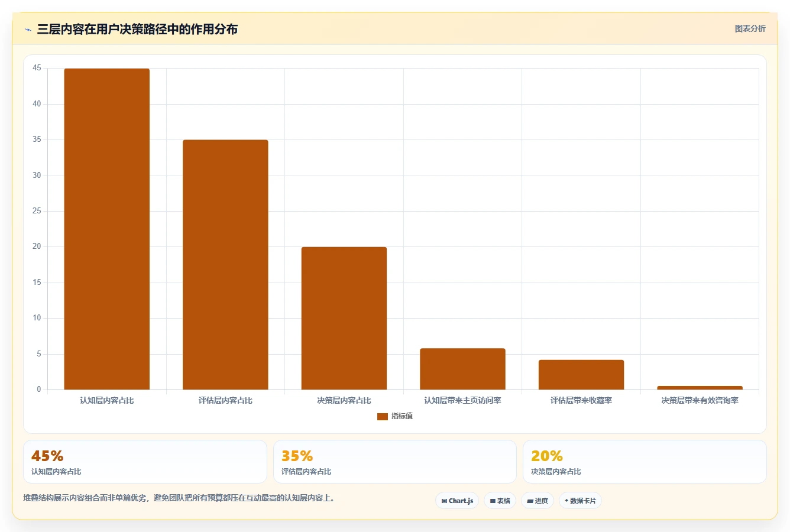The image size is (790, 532).
Task: Open the 35% 评估层内容占比 data card
Action: (394, 462)
